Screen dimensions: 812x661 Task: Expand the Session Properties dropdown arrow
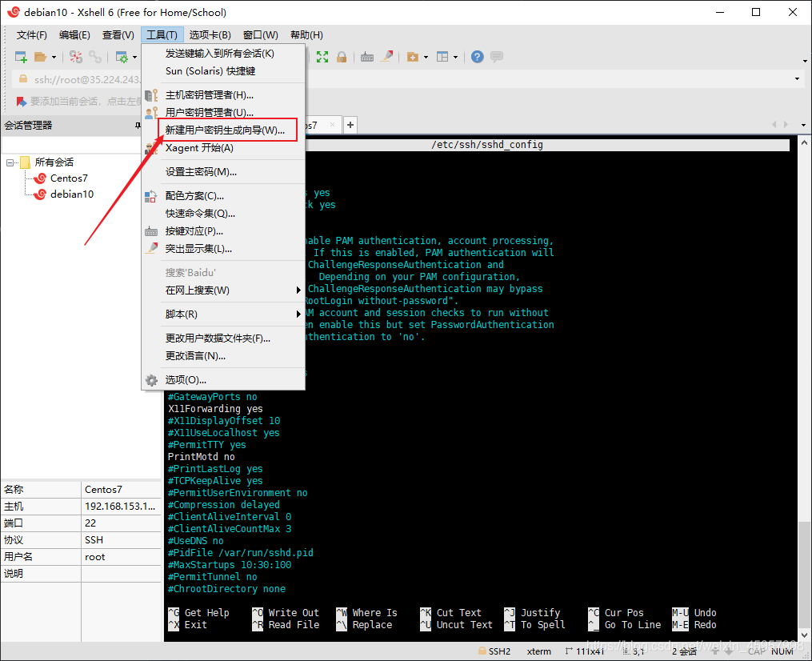pos(134,58)
